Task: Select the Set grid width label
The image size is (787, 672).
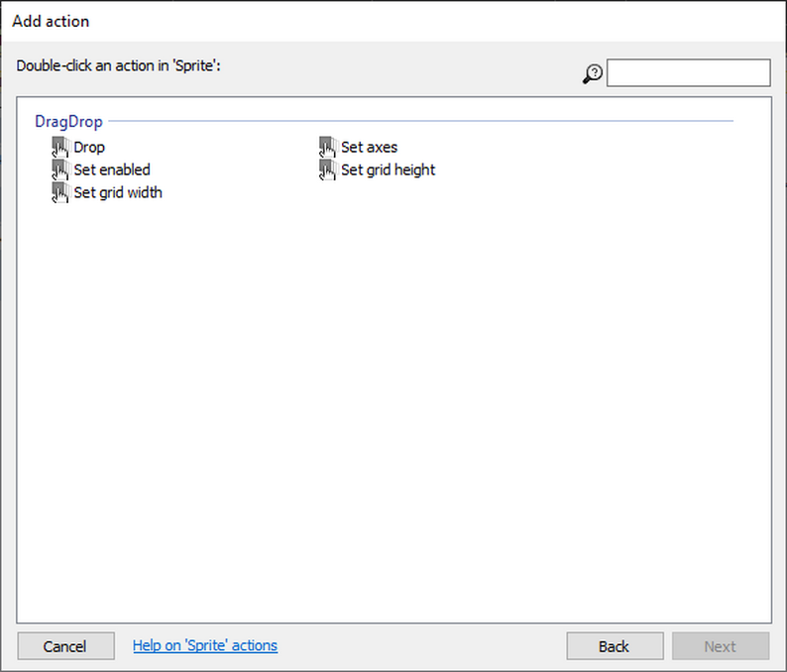Action: tap(118, 192)
